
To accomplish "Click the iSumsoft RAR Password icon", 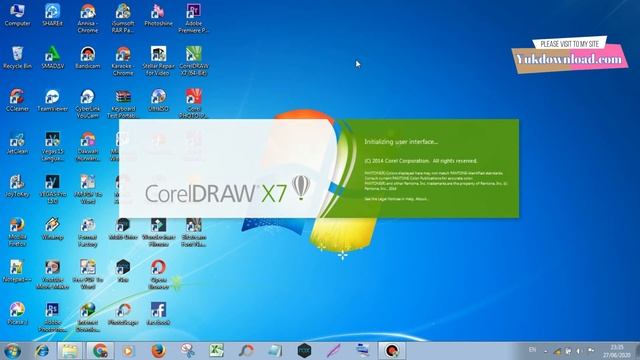I will tap(123, 18).
